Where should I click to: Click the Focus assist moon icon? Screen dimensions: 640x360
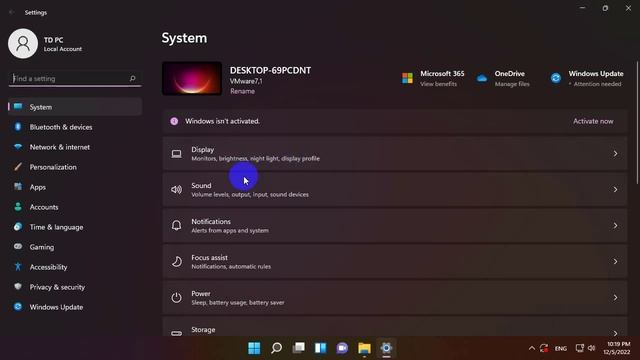pyautogui.click(x=176, y=262)
